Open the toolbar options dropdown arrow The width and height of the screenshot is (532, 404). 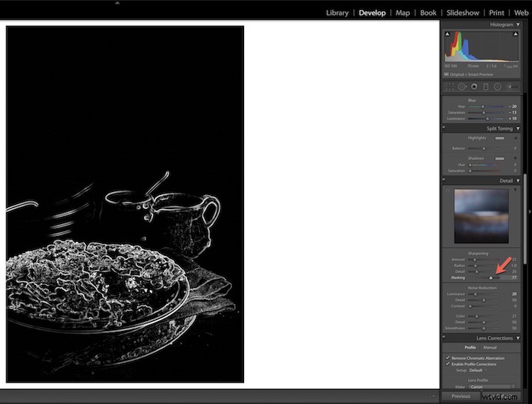pos(433,396)
